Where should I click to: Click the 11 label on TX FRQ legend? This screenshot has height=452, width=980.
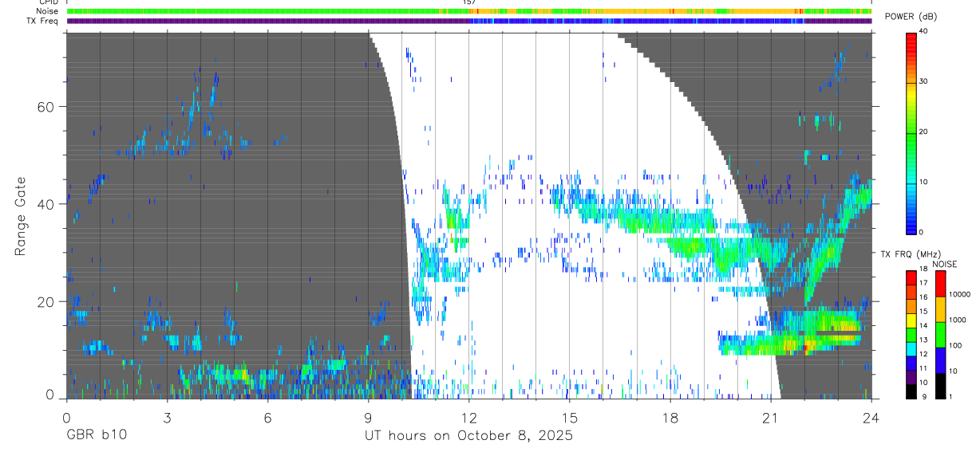[923, 368]
